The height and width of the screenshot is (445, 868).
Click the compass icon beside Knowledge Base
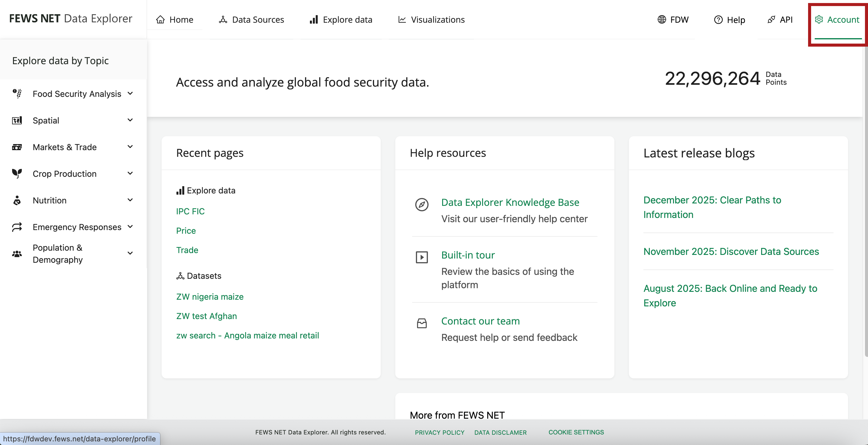tap(422, 204)
